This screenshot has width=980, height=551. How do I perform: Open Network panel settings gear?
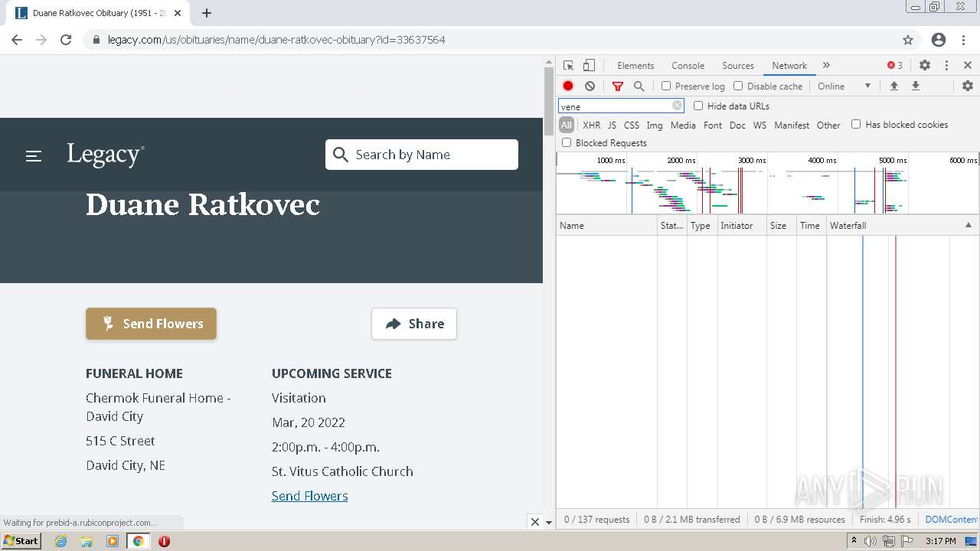968,86
